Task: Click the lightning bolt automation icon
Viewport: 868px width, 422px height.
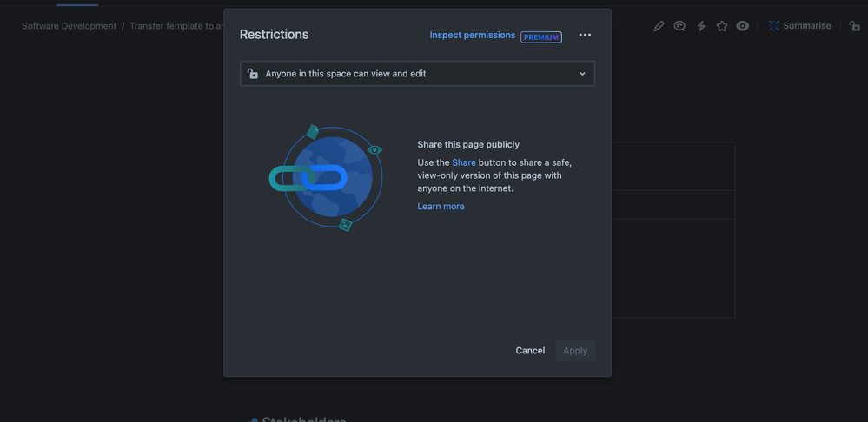Action: coord(701,26)
